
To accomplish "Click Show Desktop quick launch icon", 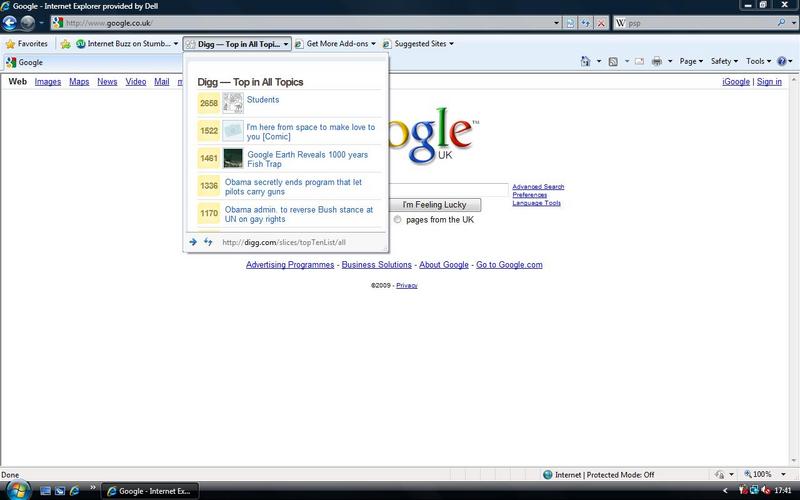I will pyautogui.click(x=45, y=491).
